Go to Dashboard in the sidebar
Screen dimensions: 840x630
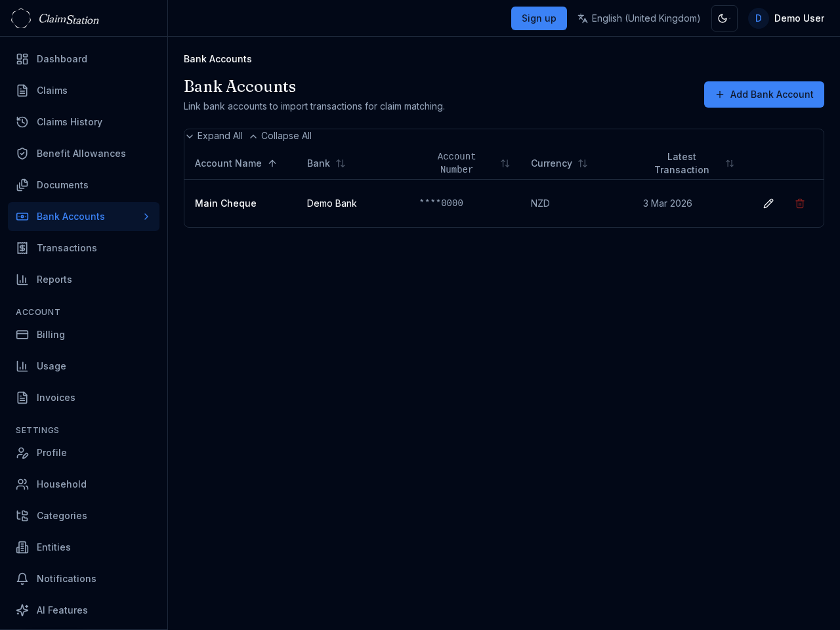[84, 59]
